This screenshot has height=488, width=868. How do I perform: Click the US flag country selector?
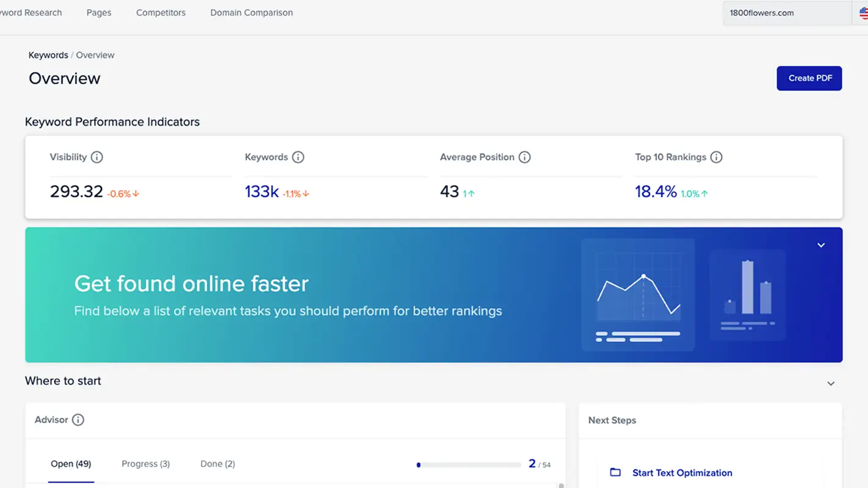pos(863,12)
